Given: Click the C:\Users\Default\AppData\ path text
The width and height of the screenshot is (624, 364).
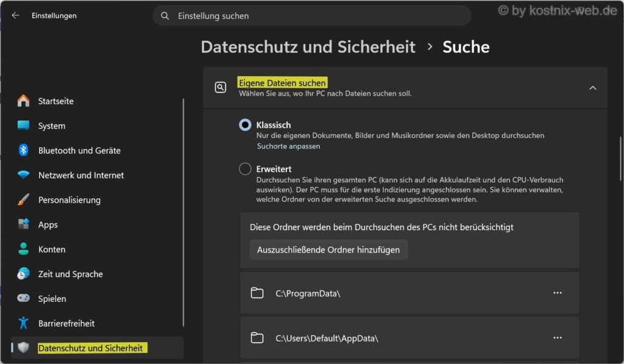Looking at the screenshot, I should 327,338.
